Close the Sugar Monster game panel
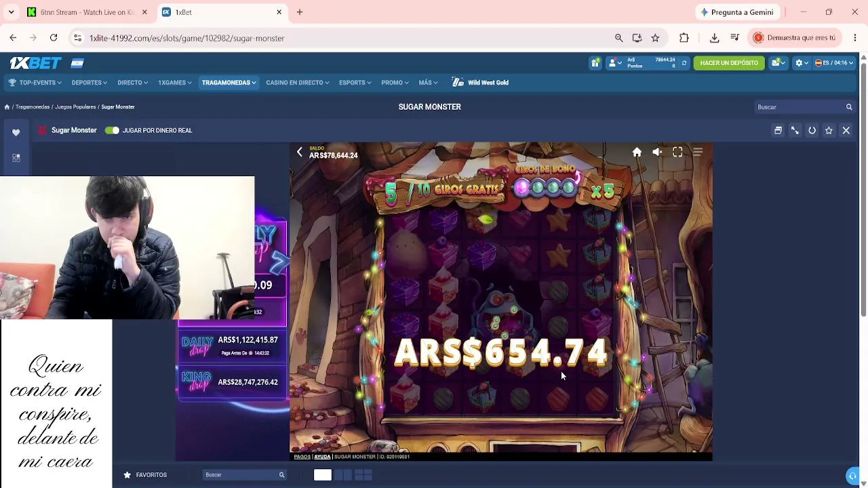The height and width of the screenshot is (488, 868). tap(846, 130)
